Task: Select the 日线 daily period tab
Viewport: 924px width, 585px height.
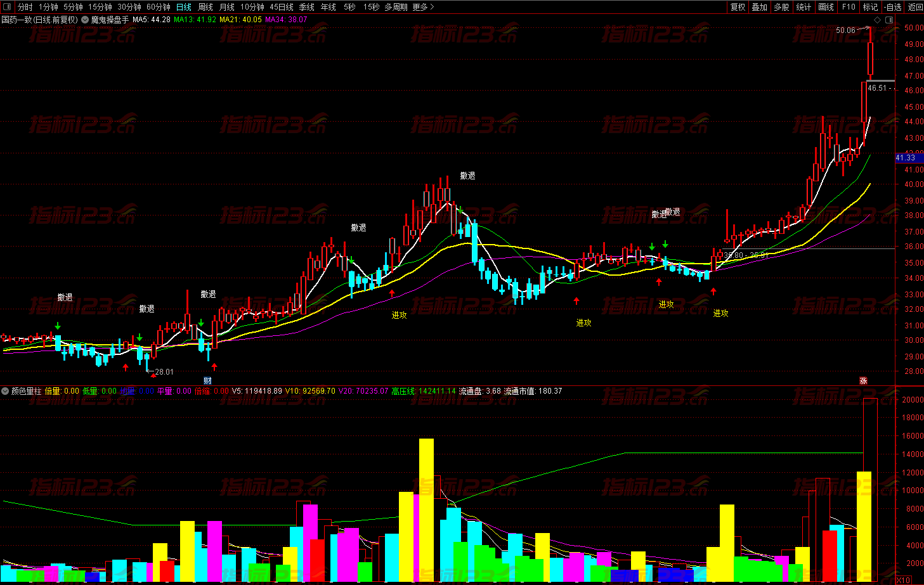Action: click(184, 7)
